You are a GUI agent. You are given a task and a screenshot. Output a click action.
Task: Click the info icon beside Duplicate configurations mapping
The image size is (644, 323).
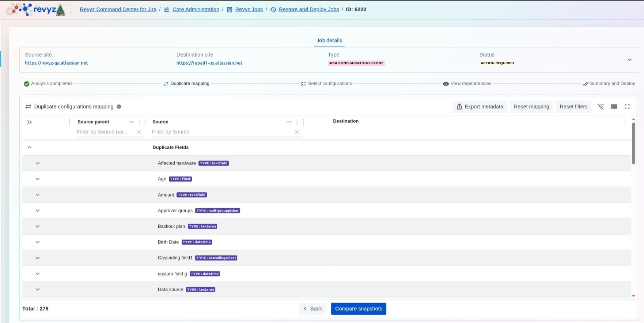(119, 107)
